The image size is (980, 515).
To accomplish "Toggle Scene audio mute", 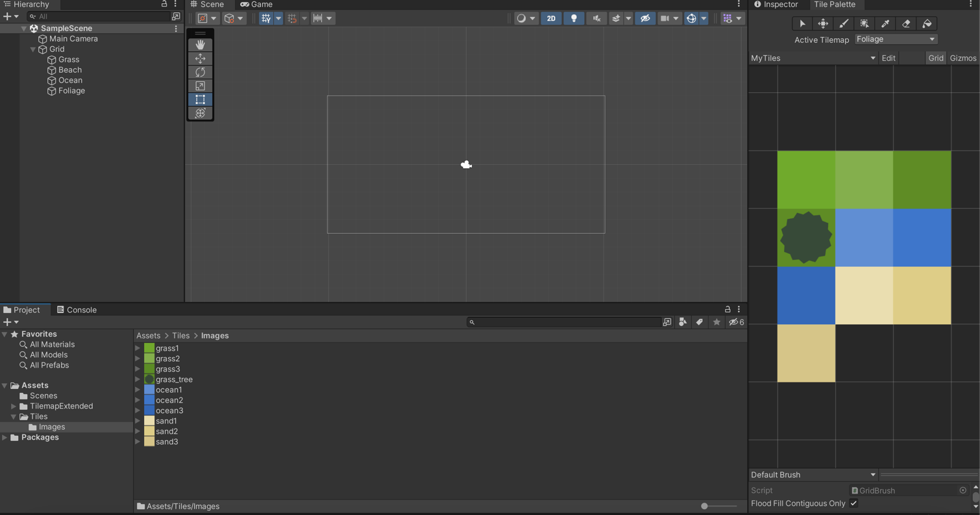I will (x=596, y=18).
